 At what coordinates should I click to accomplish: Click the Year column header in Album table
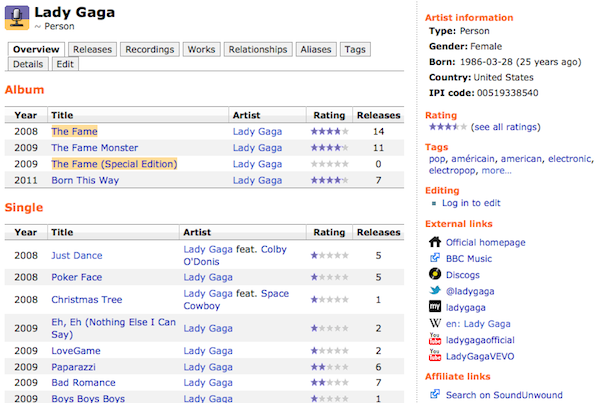click(26, 115)
